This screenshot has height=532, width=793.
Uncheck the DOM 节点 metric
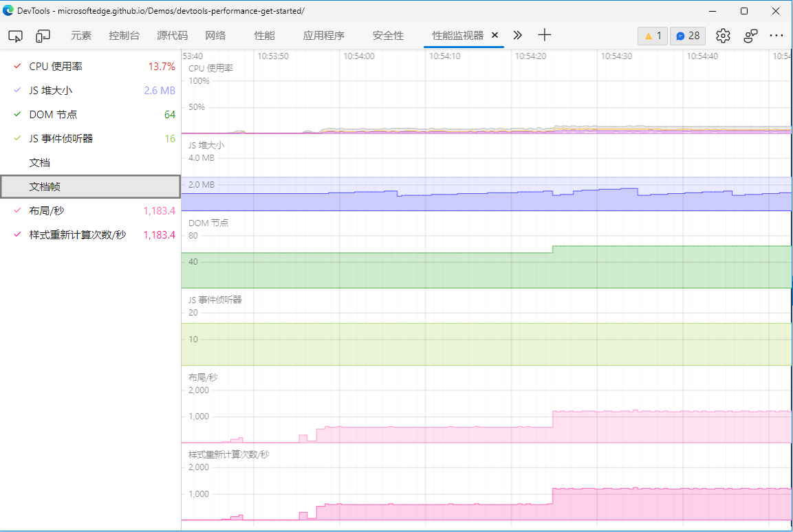[91, 115]
